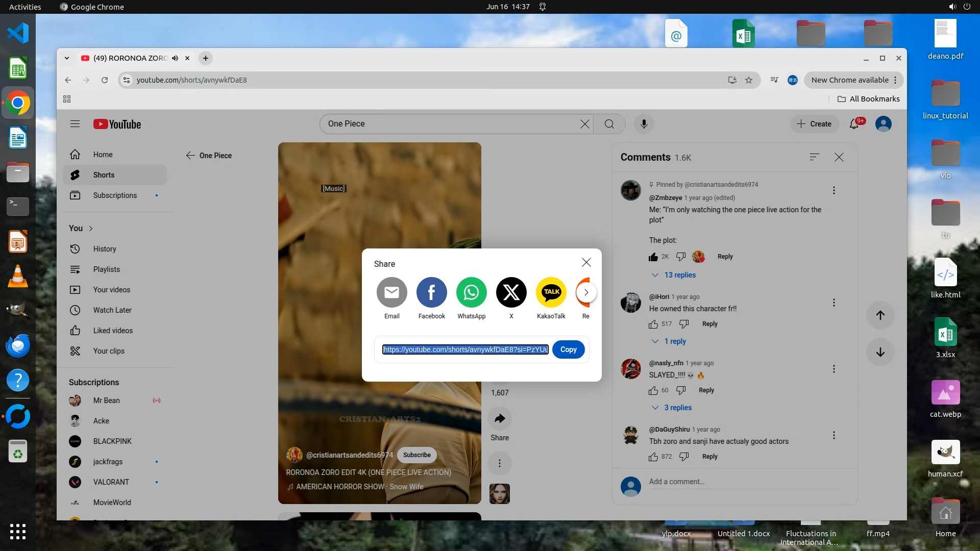Screen dimensions: 980x551
Task: Choose KakaoTalk share option
Action: 551,292
